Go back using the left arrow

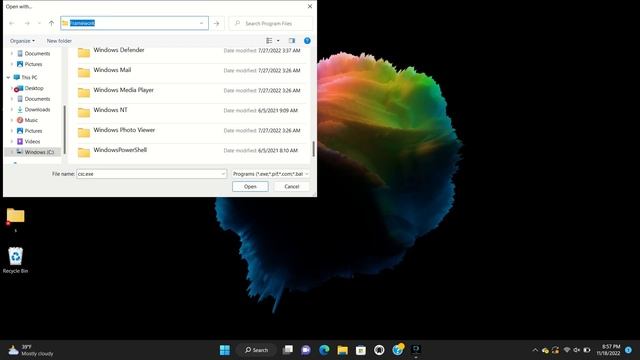coord(12,23)
